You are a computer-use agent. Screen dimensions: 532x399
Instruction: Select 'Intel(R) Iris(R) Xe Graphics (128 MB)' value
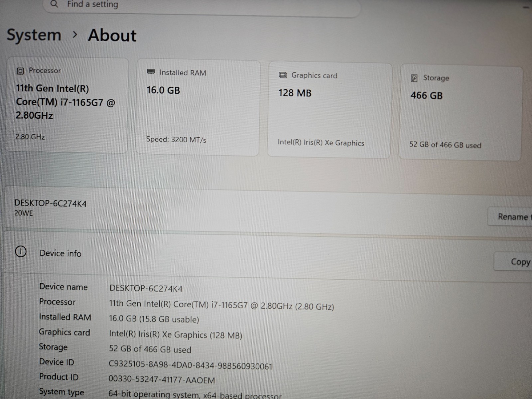click(x=176, y=334)
